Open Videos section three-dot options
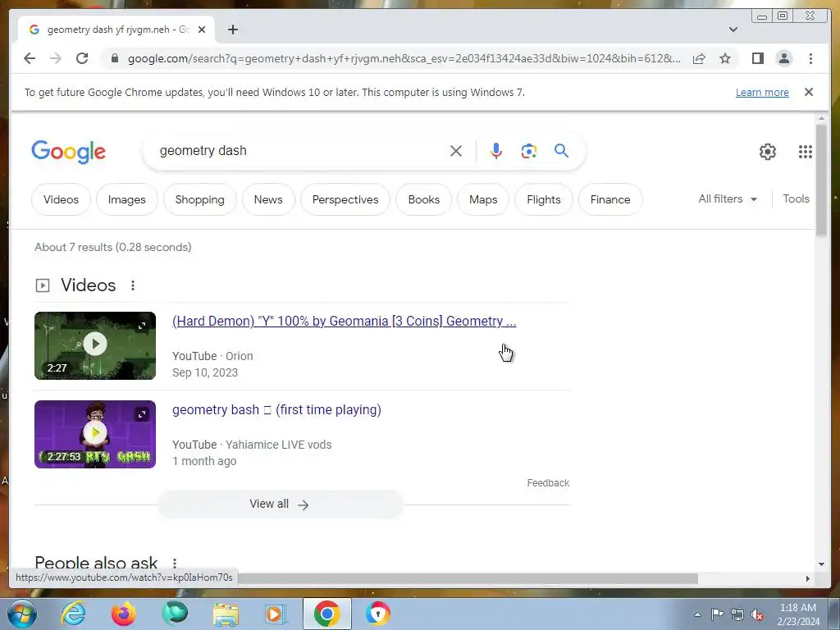Screen dimensions: 840x630 coord(133,285)
